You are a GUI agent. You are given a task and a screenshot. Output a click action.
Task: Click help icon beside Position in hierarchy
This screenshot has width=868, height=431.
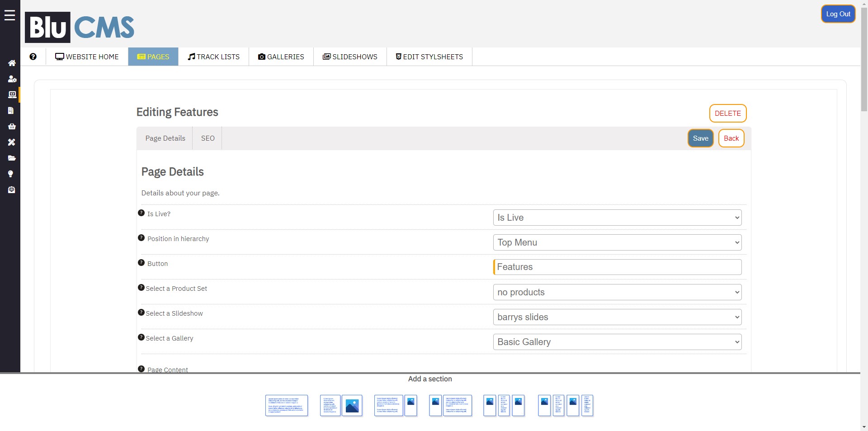(x=141, y=238)
